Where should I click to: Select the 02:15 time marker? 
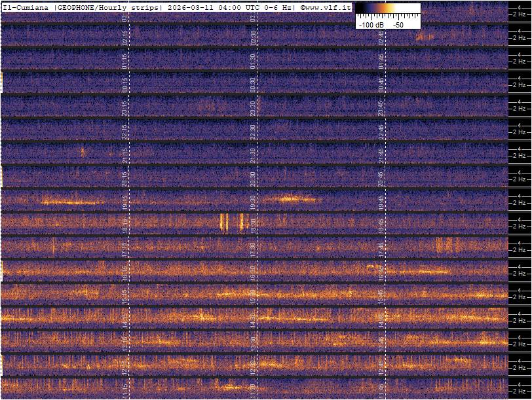(124, 38)
